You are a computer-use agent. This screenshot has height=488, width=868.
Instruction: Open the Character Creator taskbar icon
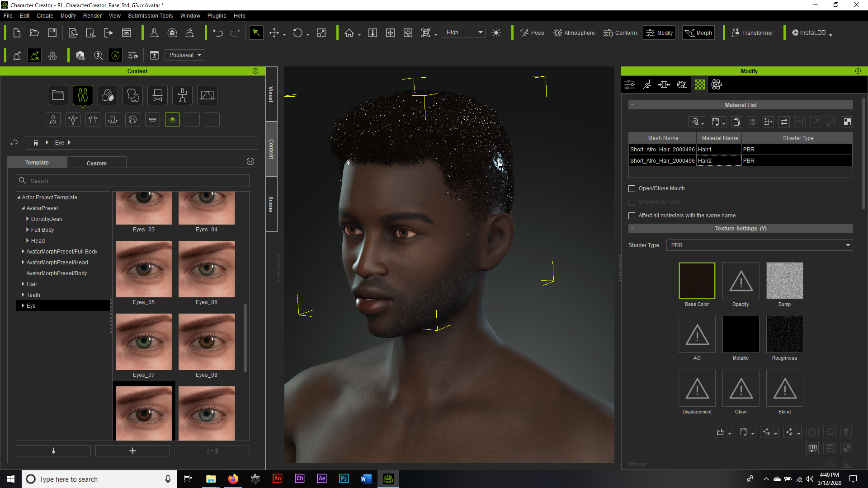coord(388,479)
